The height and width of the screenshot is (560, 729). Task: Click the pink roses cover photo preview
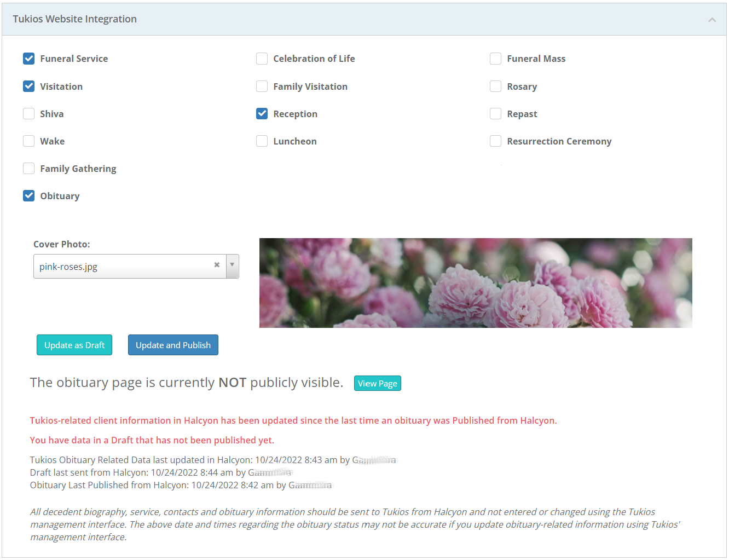click(475, 283)
